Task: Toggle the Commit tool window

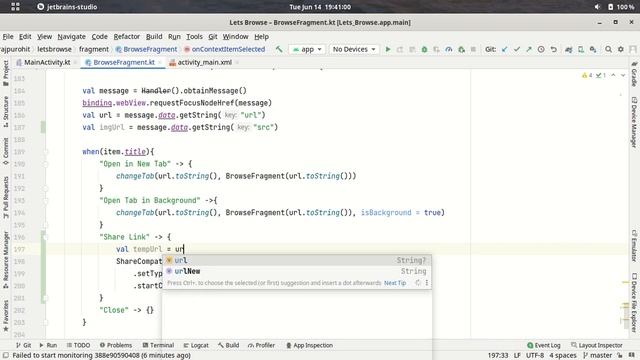Action: coord(6,151)
